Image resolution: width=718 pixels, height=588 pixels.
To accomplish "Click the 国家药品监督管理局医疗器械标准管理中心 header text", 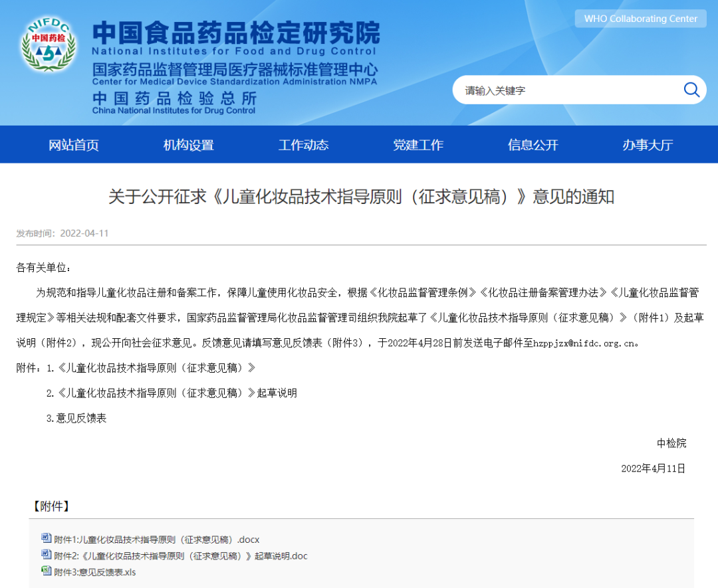I will [x=235, y=70].
